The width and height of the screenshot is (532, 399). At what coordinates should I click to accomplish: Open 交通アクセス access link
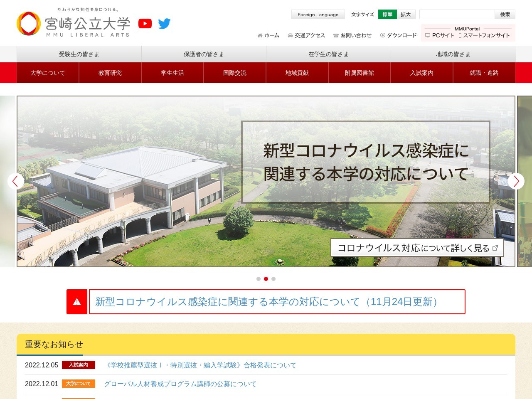coord(306,35)
